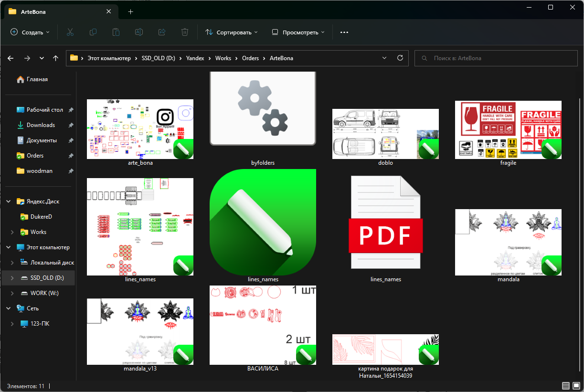Viewport: 584px width, 392px height.
Task: Click the Copy icon in toolbar
Action: (x=93, y=32)
